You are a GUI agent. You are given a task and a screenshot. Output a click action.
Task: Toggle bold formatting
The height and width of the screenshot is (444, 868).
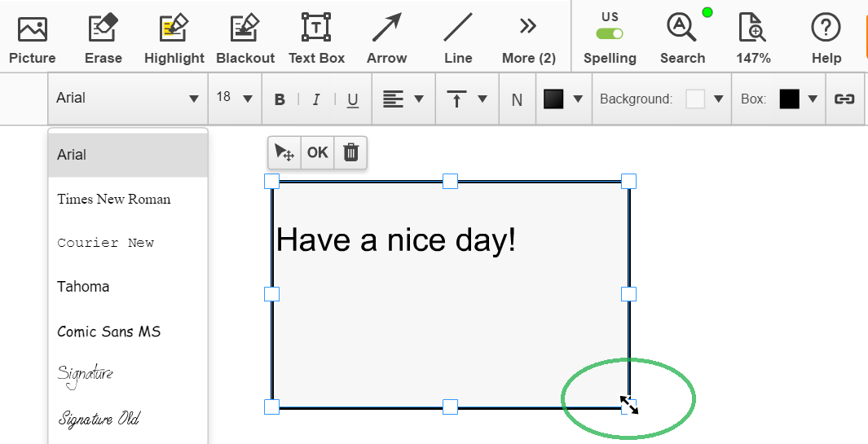[x=280, y=99]
